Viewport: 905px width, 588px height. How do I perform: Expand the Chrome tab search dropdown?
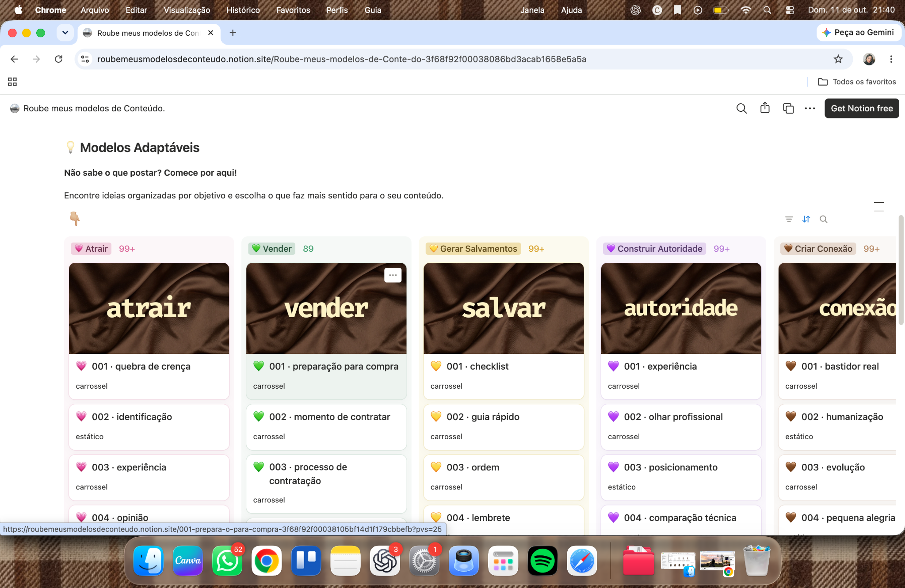pos(65,33)
